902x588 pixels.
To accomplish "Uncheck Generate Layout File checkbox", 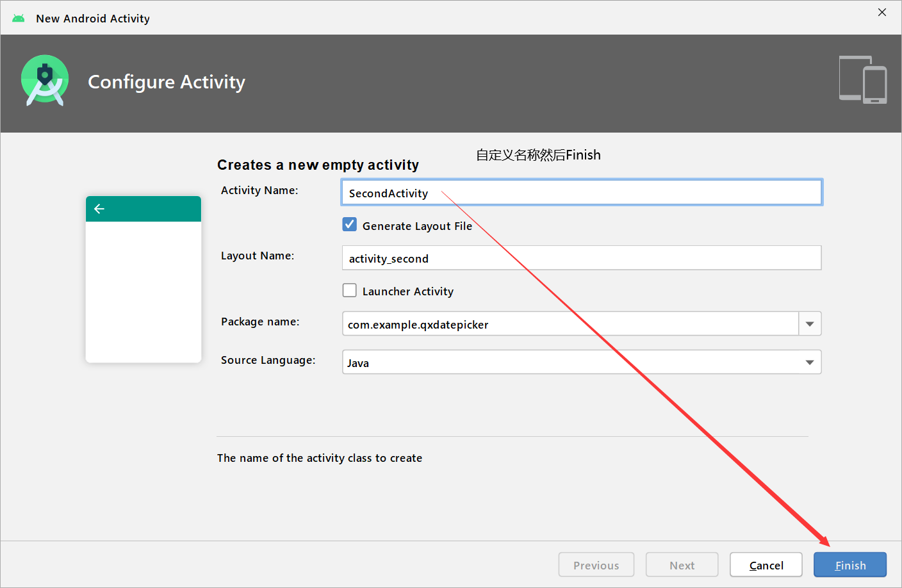I will tap(350, 225).
